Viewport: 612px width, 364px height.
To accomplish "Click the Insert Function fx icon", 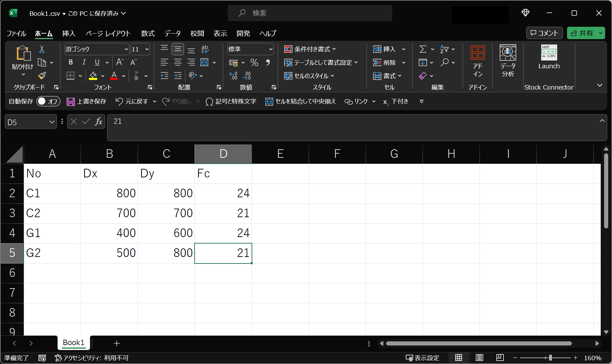I will 99,121.
